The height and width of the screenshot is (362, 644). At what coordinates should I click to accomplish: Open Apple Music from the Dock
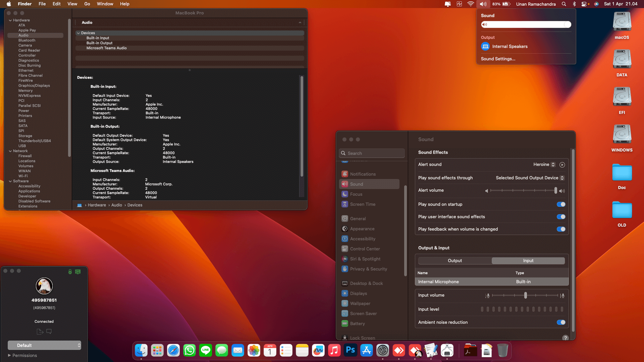pos(334,350)
